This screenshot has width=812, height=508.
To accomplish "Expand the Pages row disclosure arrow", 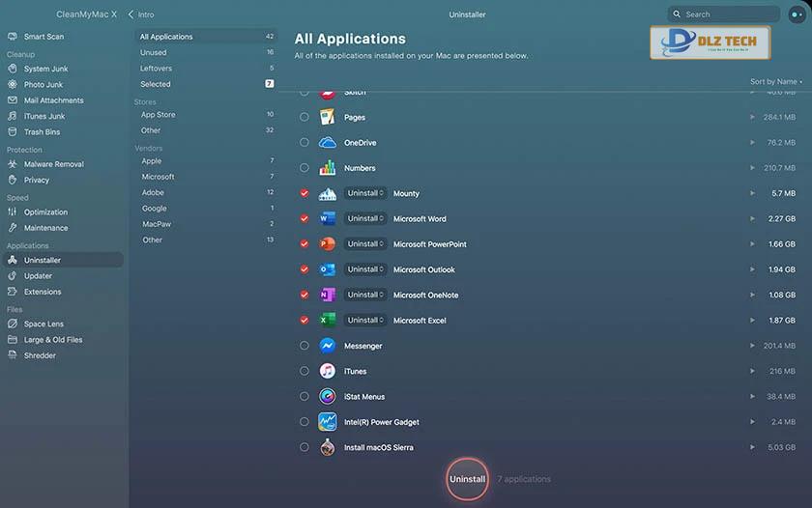I will tap(752, 117).
